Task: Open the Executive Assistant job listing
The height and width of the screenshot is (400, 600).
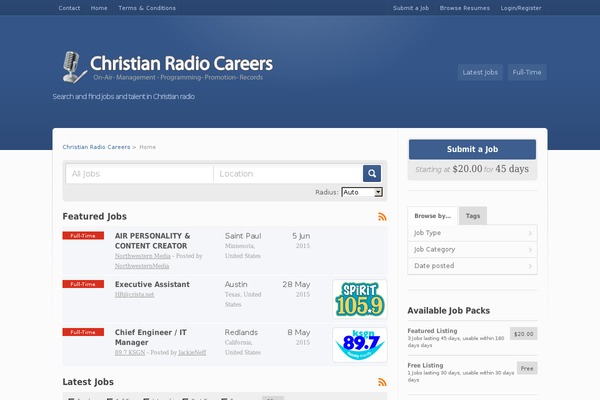Action: pyautogui.click(x=152, y=284)
